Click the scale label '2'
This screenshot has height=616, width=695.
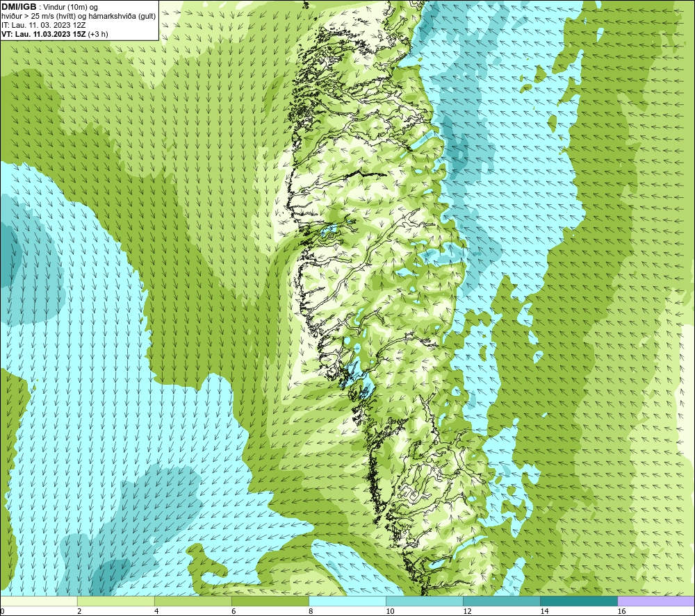pyautogui.click(x=79, y=611)
